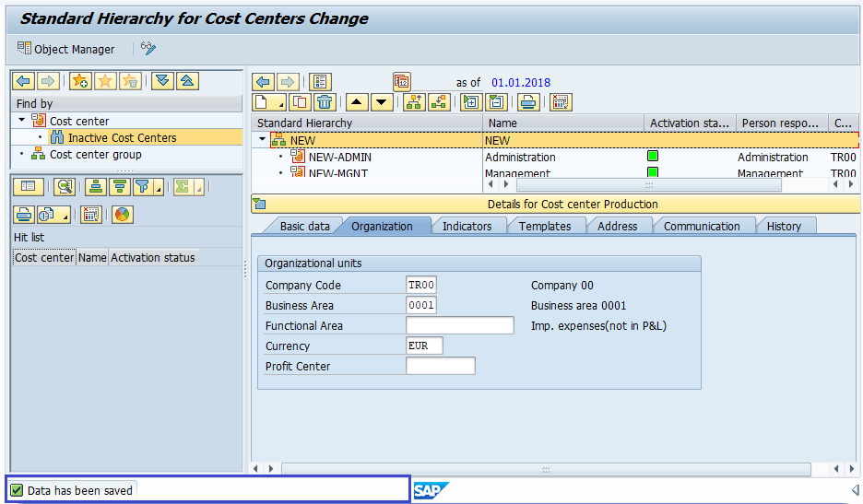This screenshot has width=863, height=504.
Task: Move selected node up
Action: pos(357,102)
